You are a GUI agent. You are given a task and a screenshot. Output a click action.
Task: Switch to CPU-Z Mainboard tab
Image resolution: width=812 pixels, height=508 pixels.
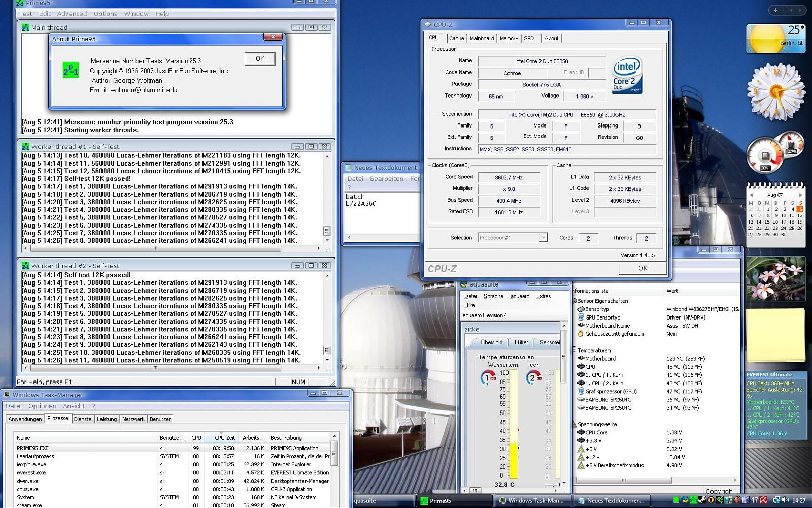(482, 38)
